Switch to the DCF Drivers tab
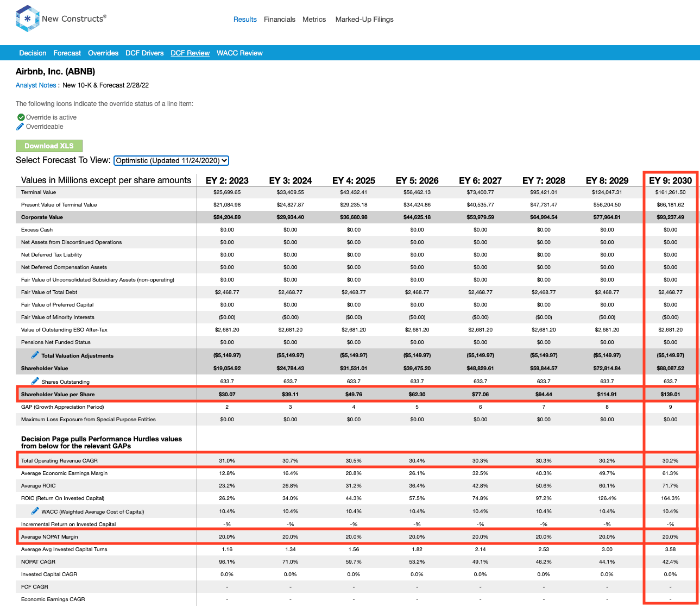Viewport: 700px width, 606px height. (x=144, y=53)
